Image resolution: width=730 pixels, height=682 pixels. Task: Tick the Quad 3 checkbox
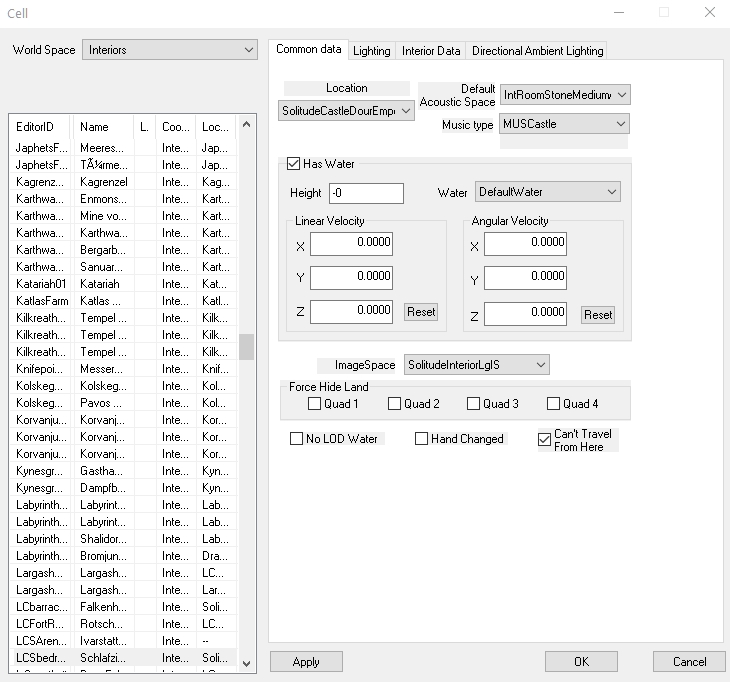click(x=473, y=404)
